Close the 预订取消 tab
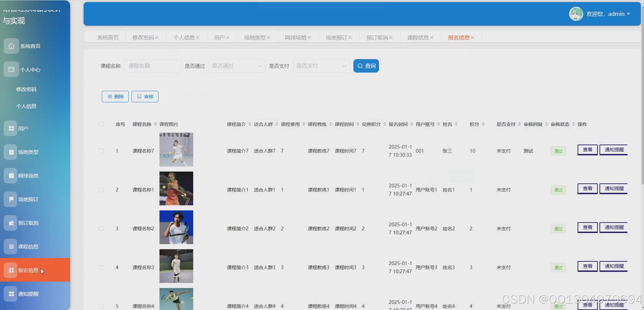Image resolution: width=644 pixels, height=310 pixels. 391,38
